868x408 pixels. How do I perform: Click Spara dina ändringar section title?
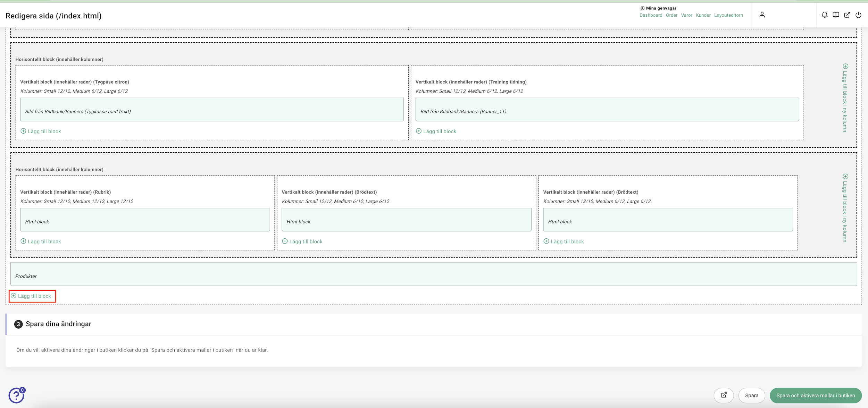(58, 324)
